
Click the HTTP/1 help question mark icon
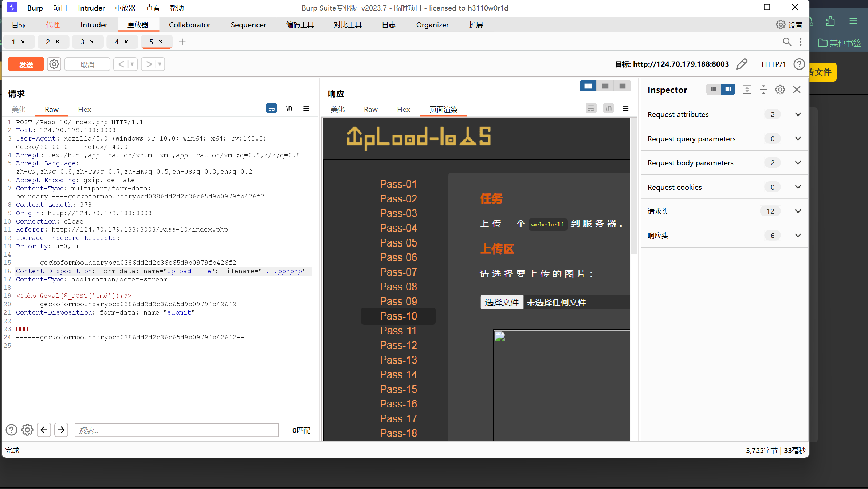799,64
